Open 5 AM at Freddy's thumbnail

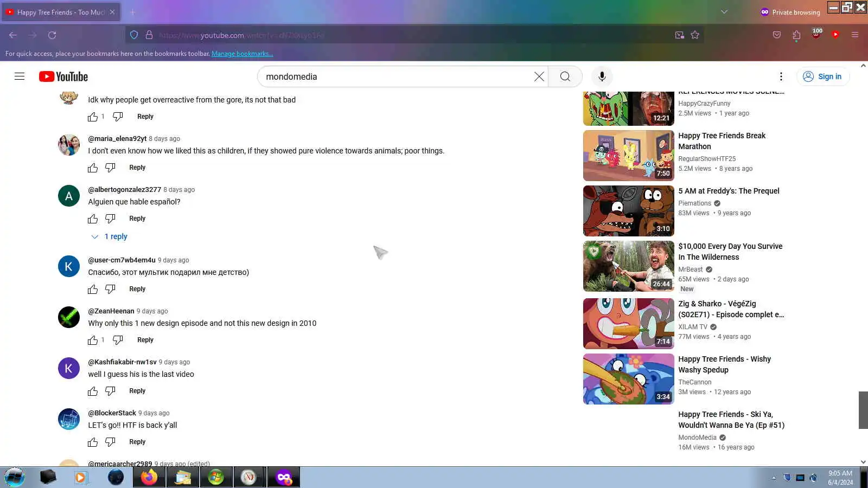click(628, 211)
